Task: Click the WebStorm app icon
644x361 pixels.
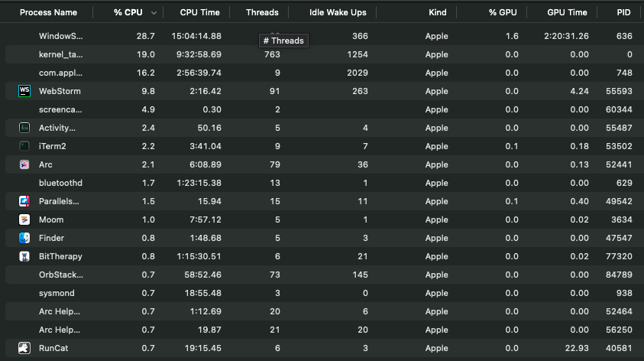Action: coord(24,91)
